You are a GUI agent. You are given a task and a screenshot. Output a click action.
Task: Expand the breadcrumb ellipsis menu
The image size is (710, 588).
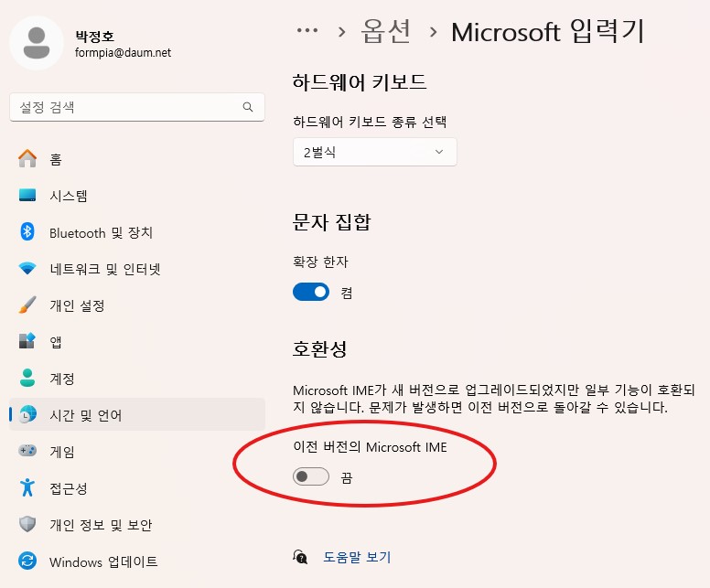[x=307, y=31]
